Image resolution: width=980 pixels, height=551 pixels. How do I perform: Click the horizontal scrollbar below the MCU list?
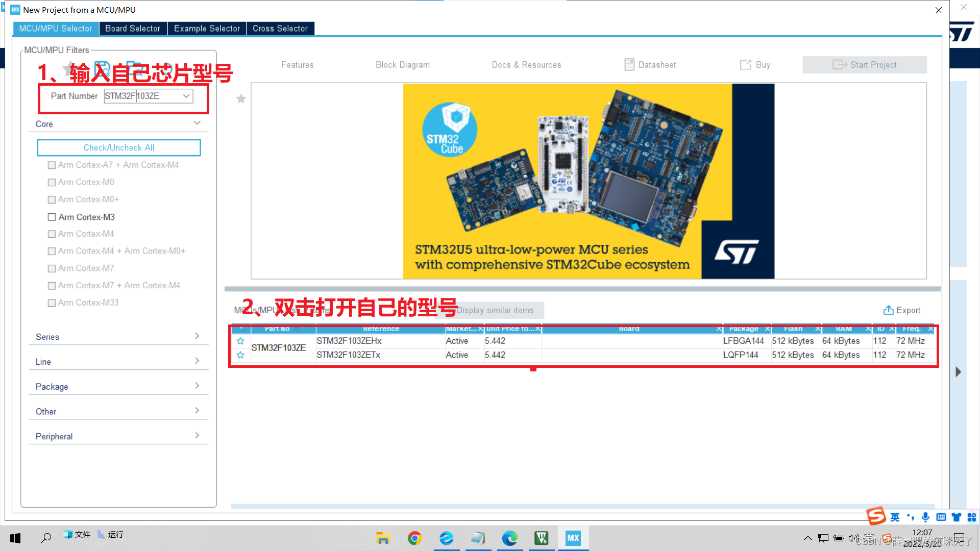tap(582, 506)
